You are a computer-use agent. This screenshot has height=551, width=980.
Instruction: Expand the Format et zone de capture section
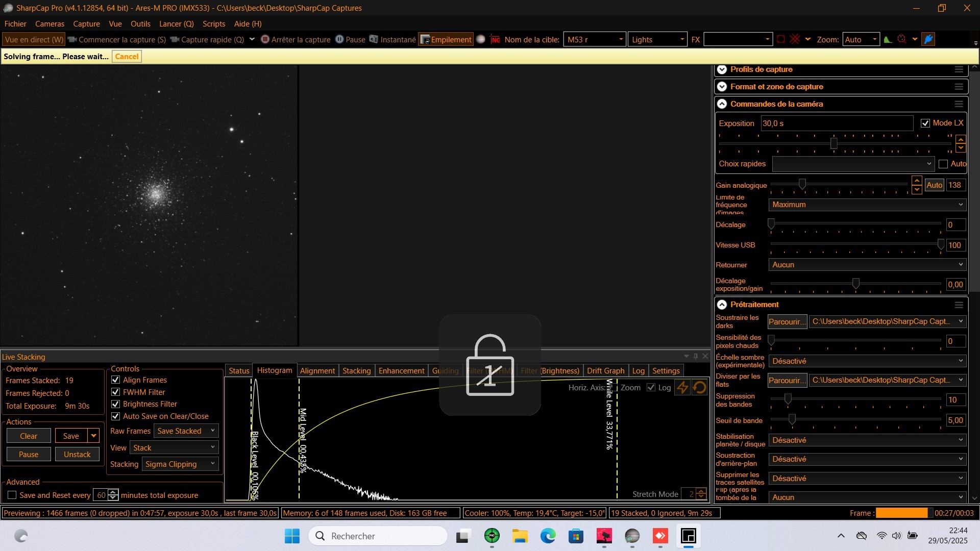pyautogui.click(x=722, y=87)
